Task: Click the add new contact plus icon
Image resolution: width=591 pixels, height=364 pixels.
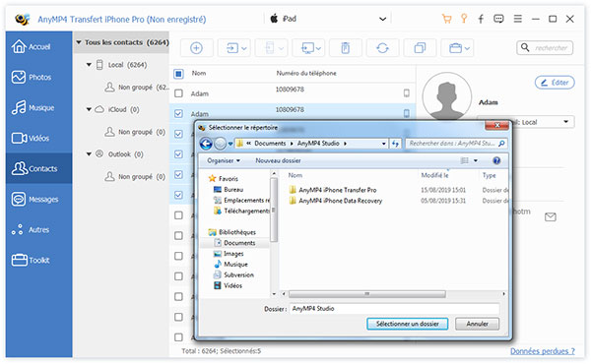Action: [x=196, y=48]
